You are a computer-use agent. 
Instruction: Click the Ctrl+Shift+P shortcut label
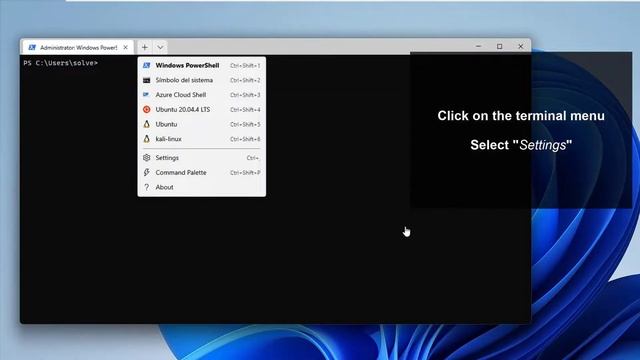click(245, 173)
